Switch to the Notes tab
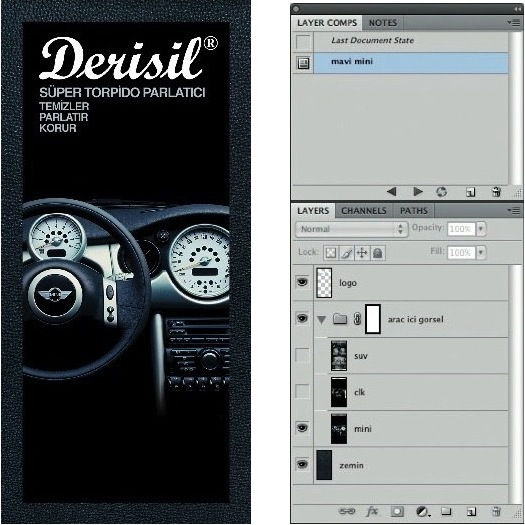The image size is (525, 525). 383,23
